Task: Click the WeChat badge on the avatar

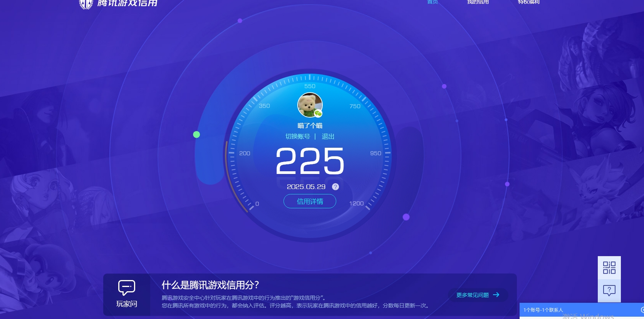Action: (x=318, y=113)
